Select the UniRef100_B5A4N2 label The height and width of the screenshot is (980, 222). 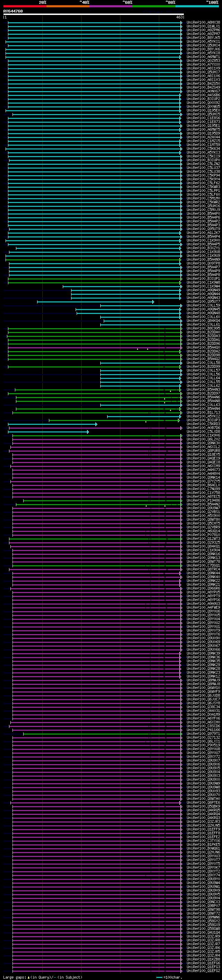pos(203,504)
